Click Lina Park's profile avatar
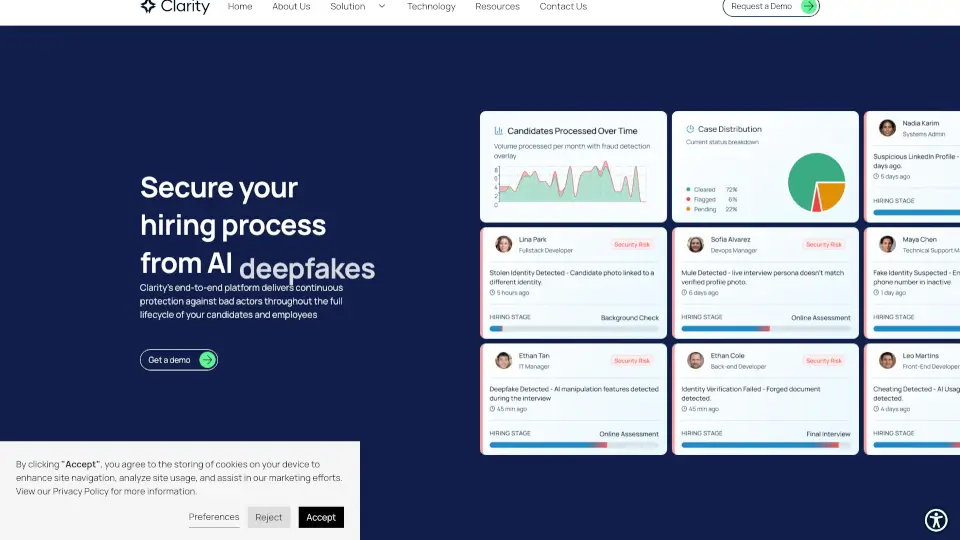Image resolution: width=960 pixels, height=540 pixels. click(503, 244)
